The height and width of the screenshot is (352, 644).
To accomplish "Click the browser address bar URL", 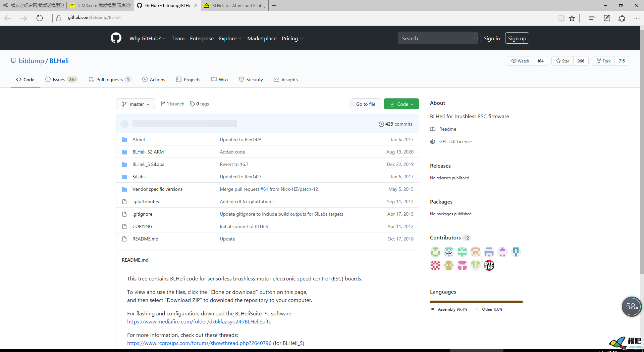I will click(94, 17).
